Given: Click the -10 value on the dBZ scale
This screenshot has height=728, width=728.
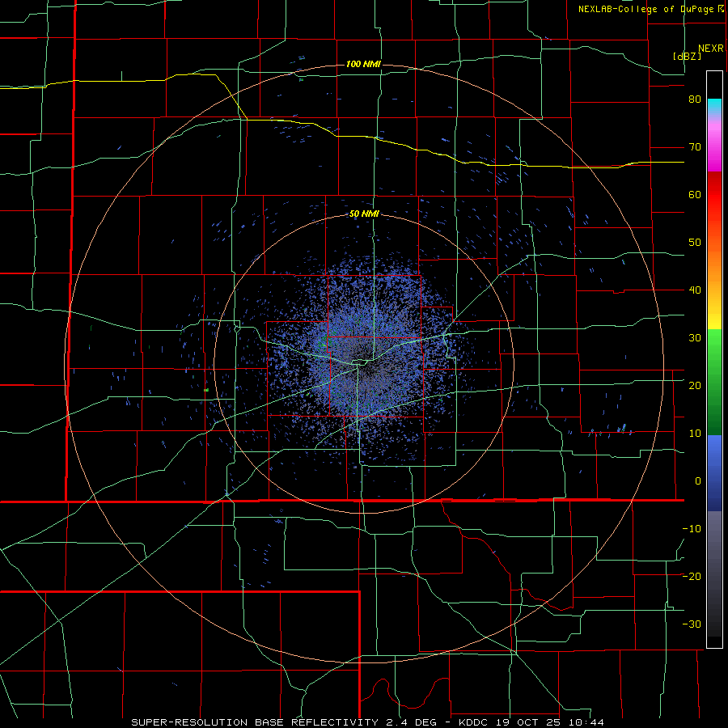Looking at the screenshot, I should 692,529.
